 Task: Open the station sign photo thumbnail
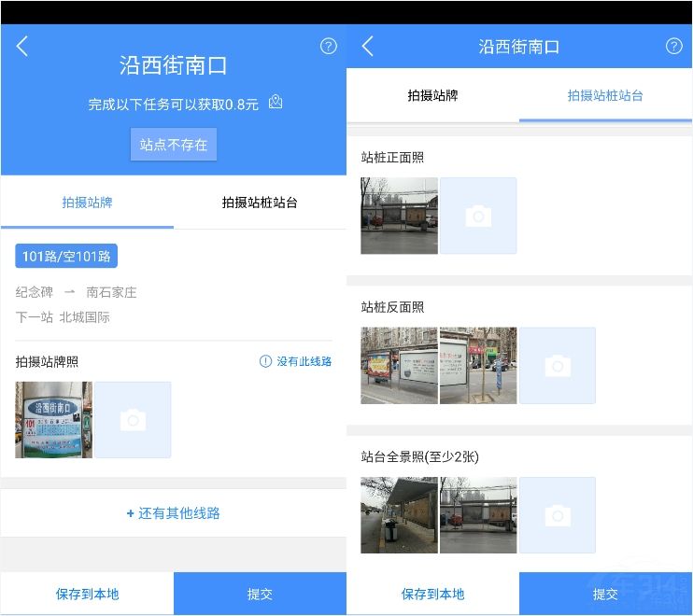[53, 420]
